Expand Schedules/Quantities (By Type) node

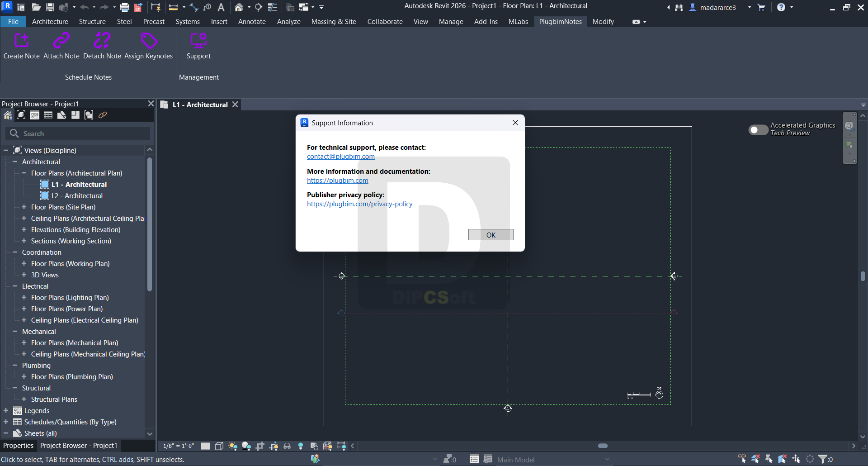coord(6,422)
